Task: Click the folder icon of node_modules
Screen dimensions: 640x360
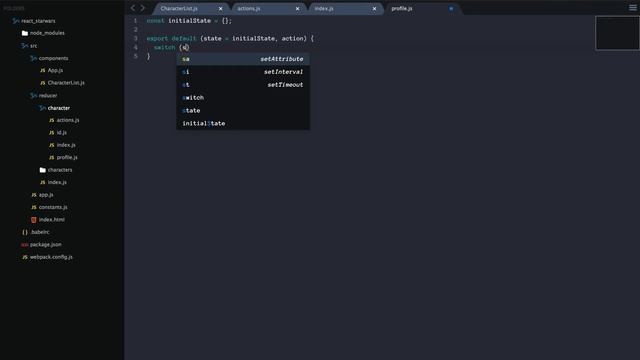Action: (25, 33)
